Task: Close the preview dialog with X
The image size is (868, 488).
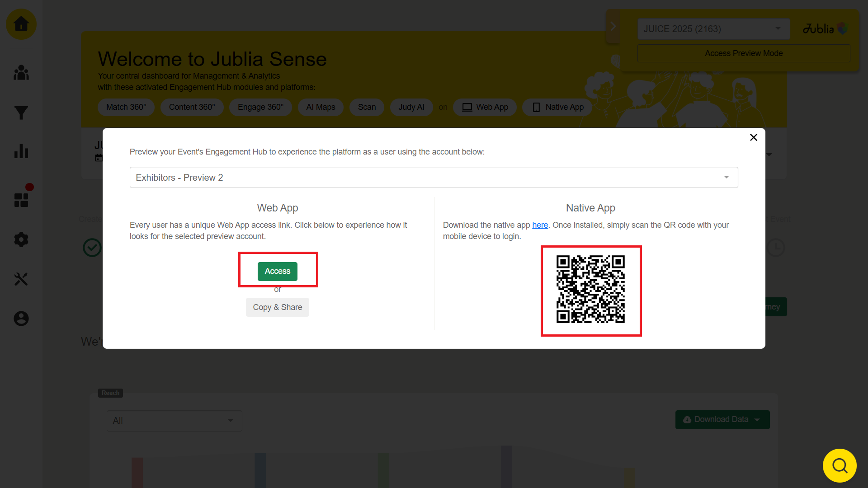Action: [x=753, y=137]
